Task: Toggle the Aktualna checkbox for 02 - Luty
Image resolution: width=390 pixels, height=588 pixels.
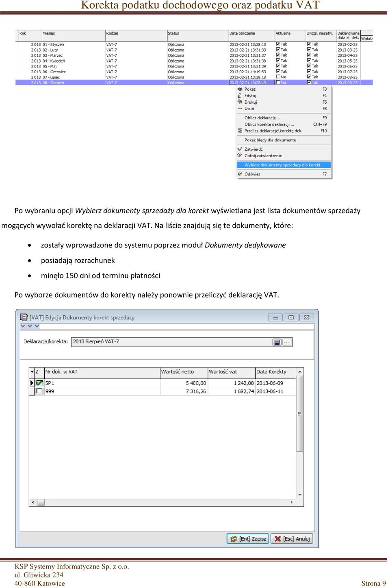Action: [x=278, y=50]
